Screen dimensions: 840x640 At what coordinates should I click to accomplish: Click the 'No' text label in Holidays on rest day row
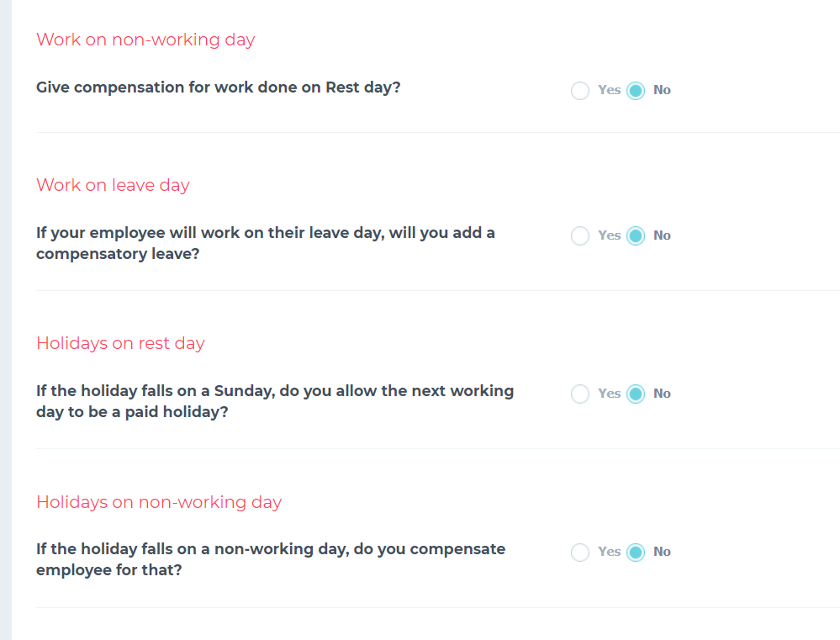click(662, 394)
